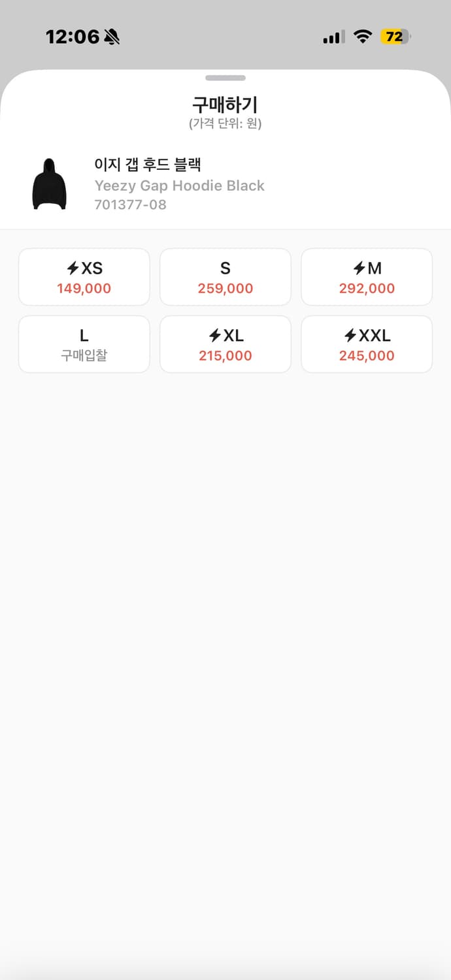The height and width of the screenshot is (980, 451).
Task: Select size S priced 259,000
Action: [225, 277]
